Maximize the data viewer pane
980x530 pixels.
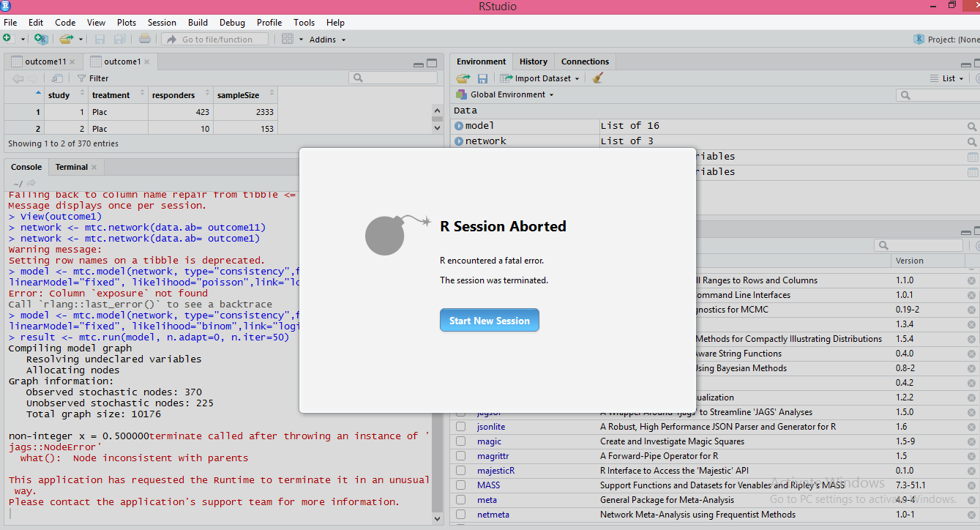432,63
